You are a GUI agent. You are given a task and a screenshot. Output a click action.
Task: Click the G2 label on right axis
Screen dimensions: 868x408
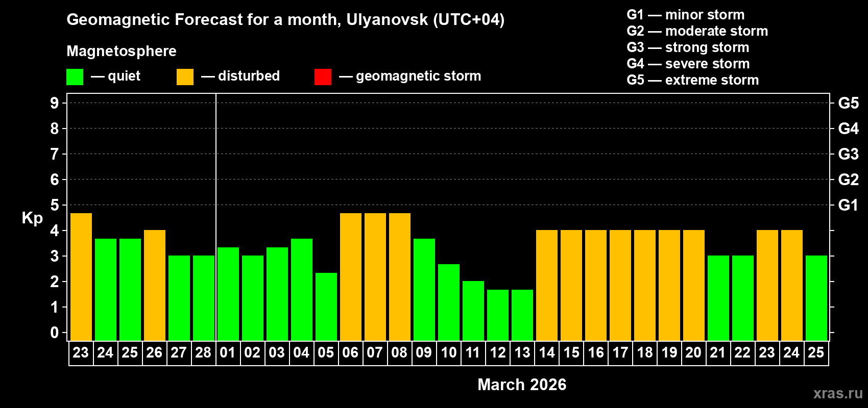(848, 180)
